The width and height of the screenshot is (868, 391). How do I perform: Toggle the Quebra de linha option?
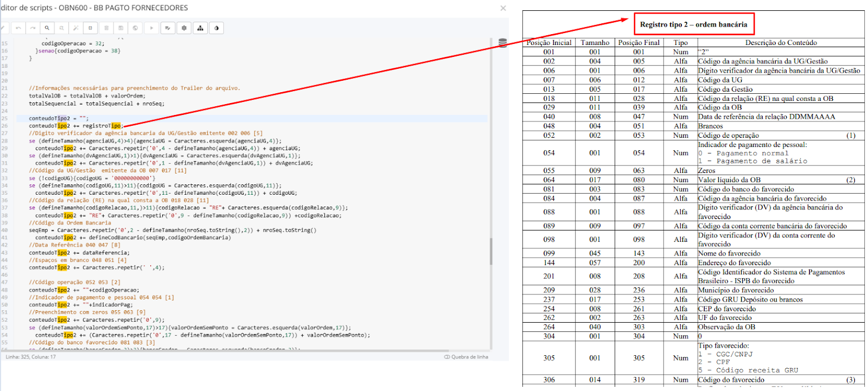[466, 357]
